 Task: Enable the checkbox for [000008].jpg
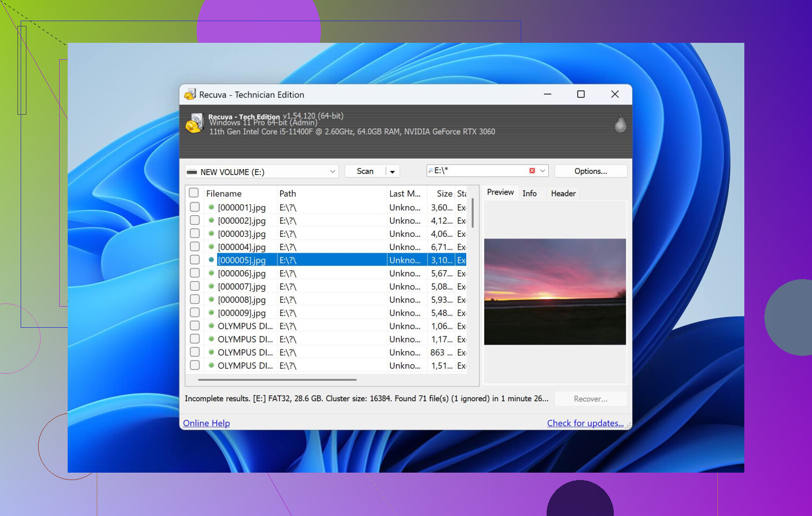tap(195, 300)
